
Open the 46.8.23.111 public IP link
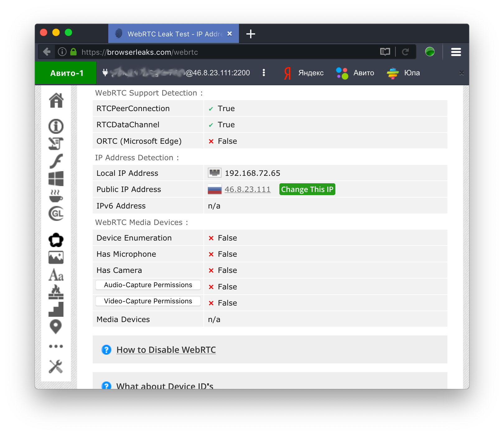pos(248,189)
